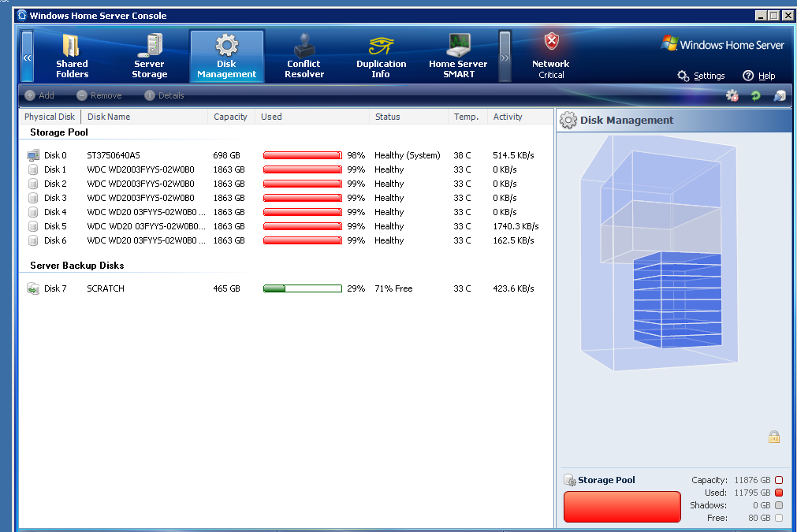Viewport: 797px width, 532px height.
Task: Open the Conflict Resolver tab
Action: [x=304, y=56]
